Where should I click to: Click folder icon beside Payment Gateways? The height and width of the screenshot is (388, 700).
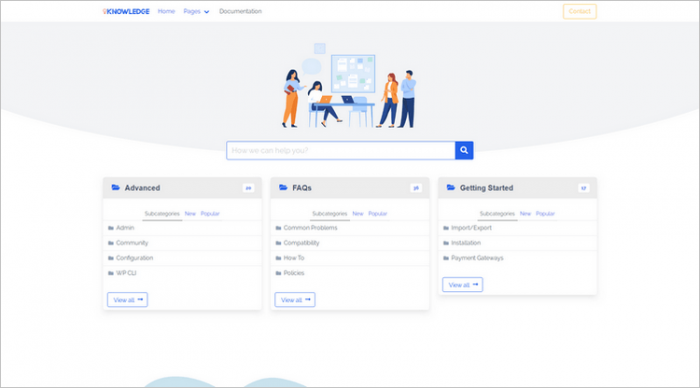coord(446,259)
